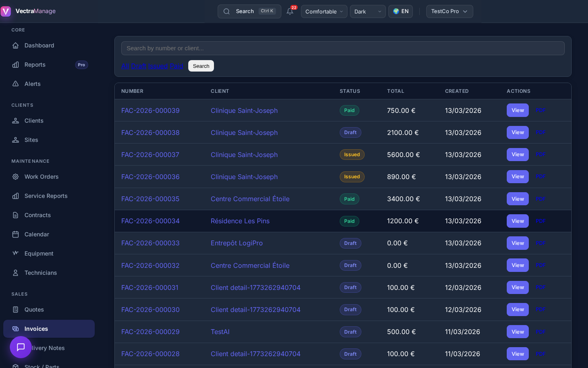Open the chat bubble widget
The image size is (588, 368).
tap(21, 347)
